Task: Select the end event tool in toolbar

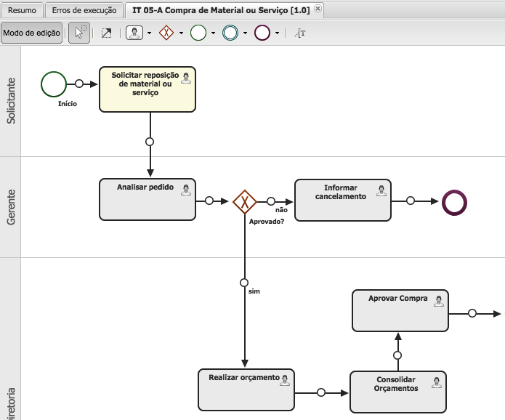Action: pos(262,33)
